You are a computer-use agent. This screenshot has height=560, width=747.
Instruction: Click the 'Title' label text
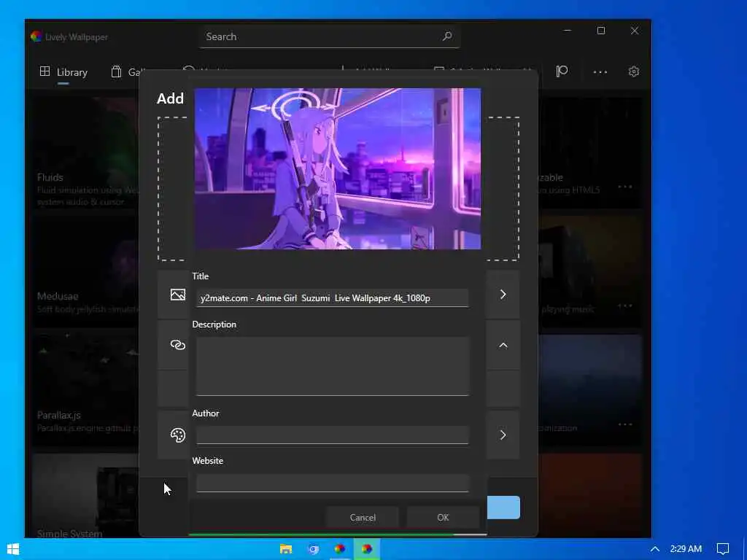(x=200, y=276)
